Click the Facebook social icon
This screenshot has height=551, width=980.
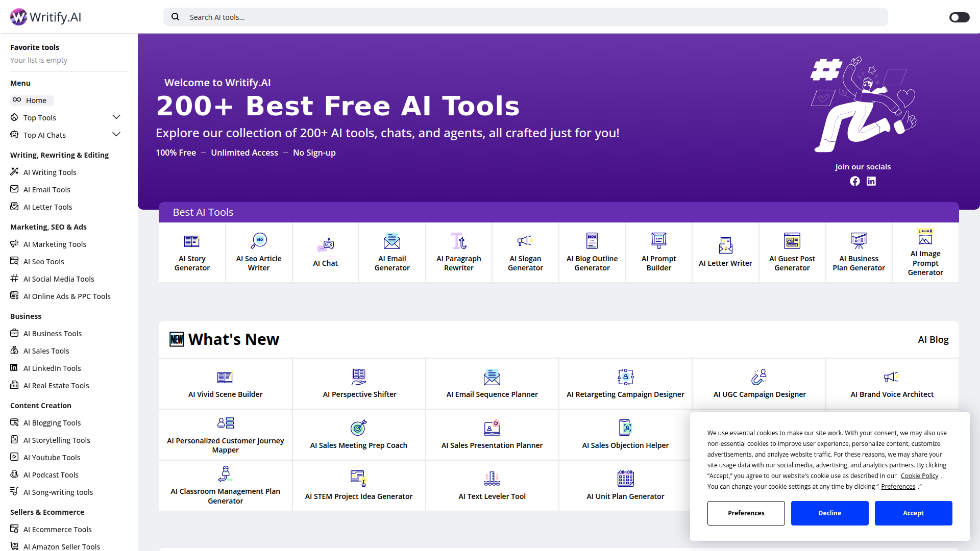pyautogui.click(x=854, y=181)
